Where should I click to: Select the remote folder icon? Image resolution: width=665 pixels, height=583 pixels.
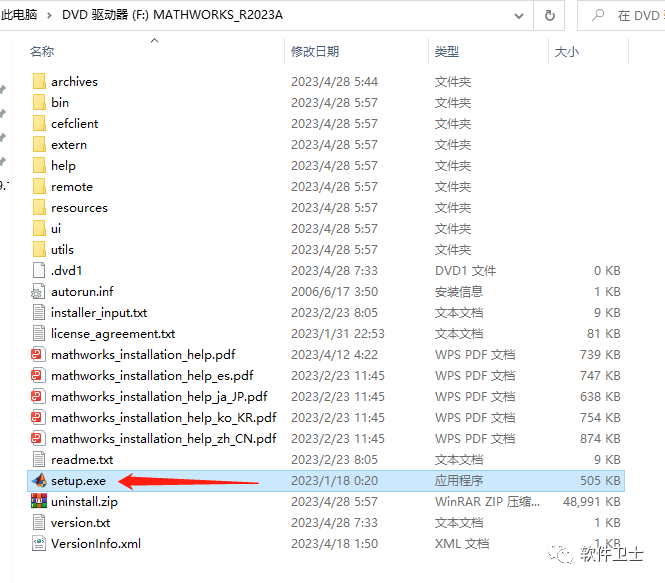[x=39, y=186]
